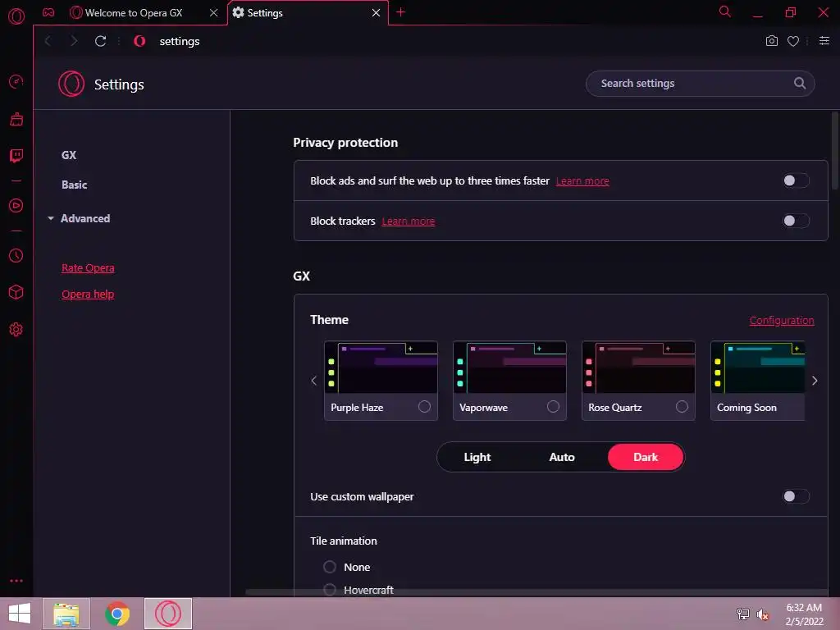Image resolution: width=840 pixels, height=630 pixels.
Task: Close the Settings tab
Action: click(x=376, y=13)
